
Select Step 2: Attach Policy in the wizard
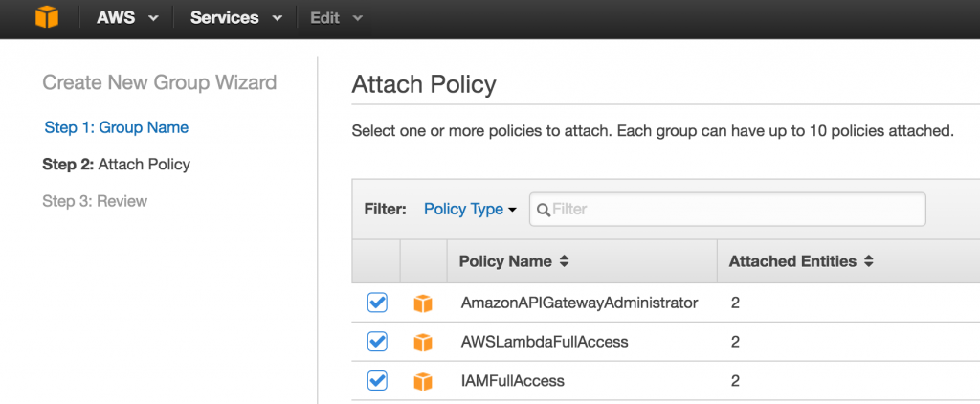pos(116,165)
